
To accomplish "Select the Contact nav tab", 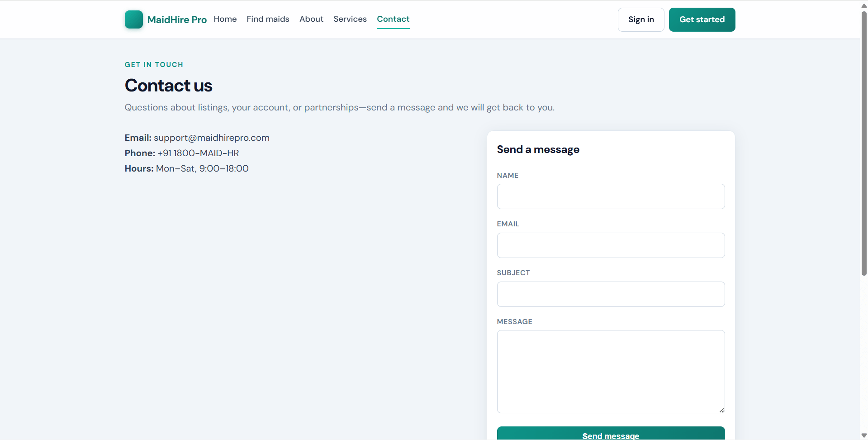I will click(x=393, y=19).
